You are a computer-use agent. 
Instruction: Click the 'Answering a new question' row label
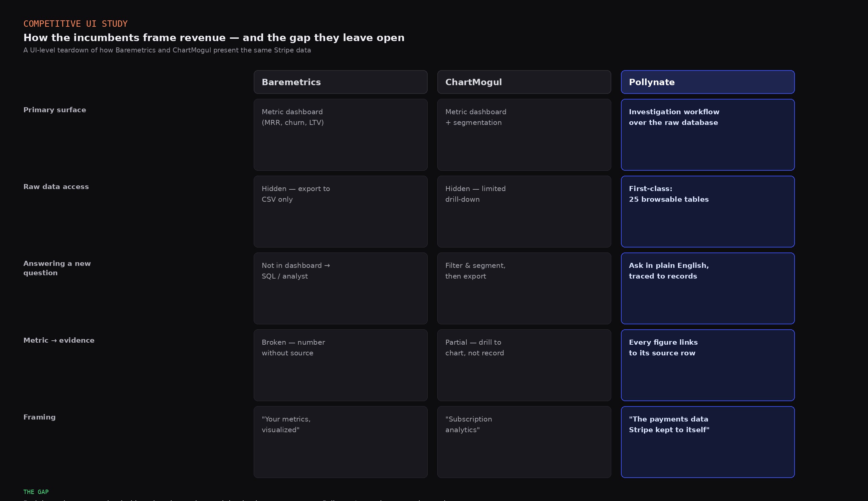coord(57,268)
